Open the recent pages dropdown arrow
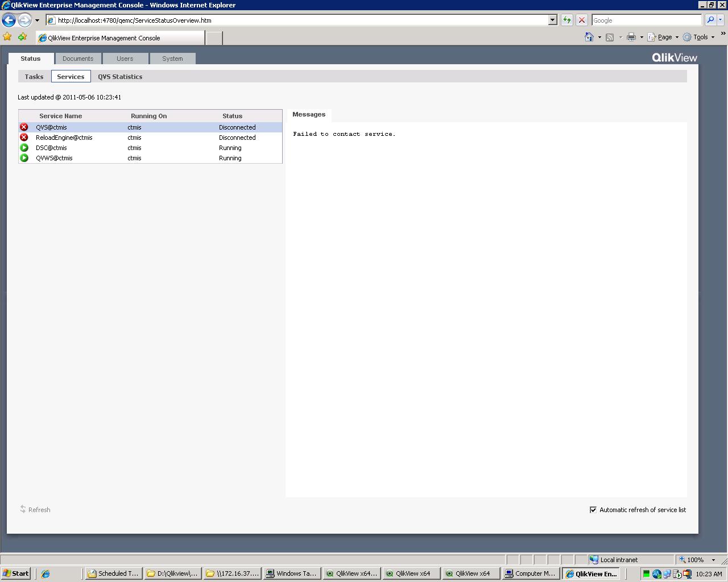The height and width of the screenshot is (582, 728). 37,20
